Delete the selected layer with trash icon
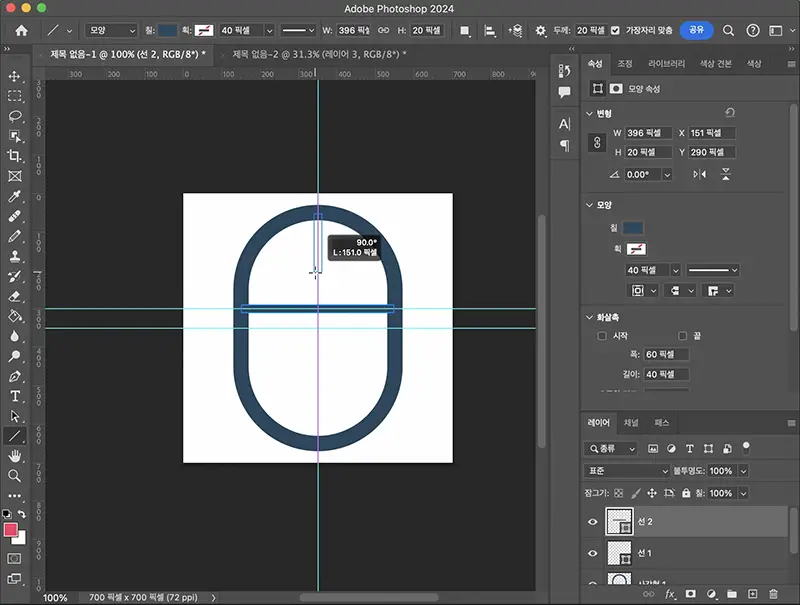The width and height of the screenshot is (800, 605). [x=773, y=594]
